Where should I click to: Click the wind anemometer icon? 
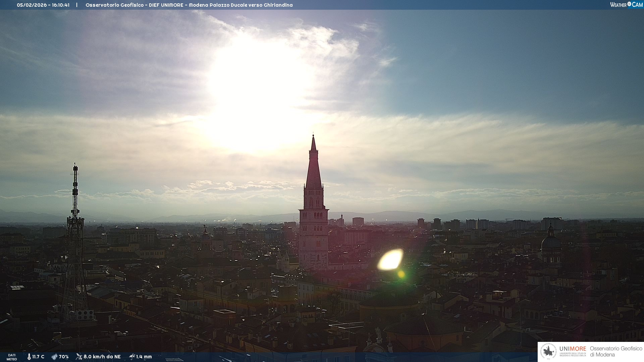pyautogui.click(x=79, y=357)
